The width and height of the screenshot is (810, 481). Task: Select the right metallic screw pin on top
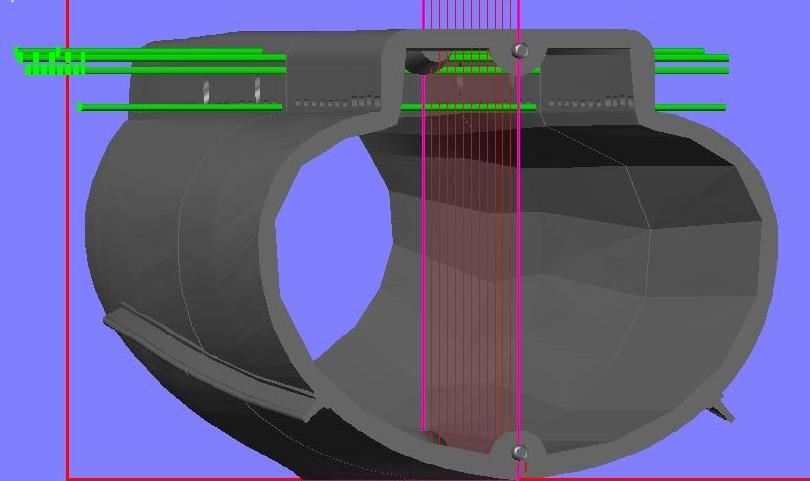pyautogui.click(x=257, y=88)
